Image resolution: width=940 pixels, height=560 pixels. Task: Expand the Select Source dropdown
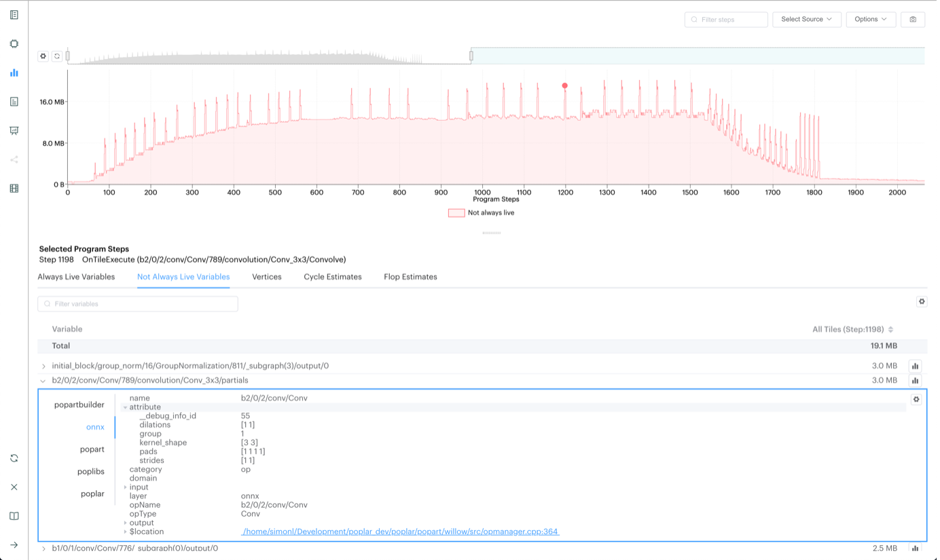click(807, 19)
